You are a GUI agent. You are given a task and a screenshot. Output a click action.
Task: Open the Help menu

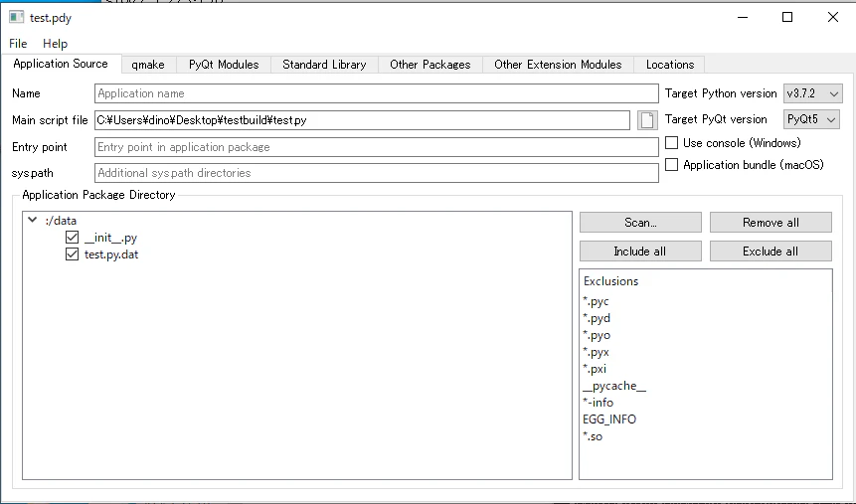click(x=55, y=44)
